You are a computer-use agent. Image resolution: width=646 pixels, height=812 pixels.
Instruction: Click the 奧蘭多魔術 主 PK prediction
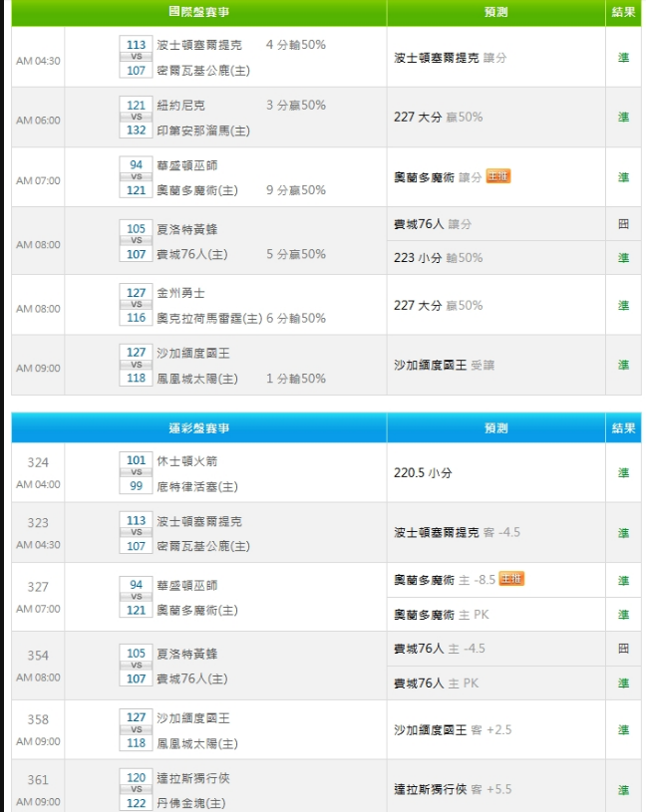[442, 615]
